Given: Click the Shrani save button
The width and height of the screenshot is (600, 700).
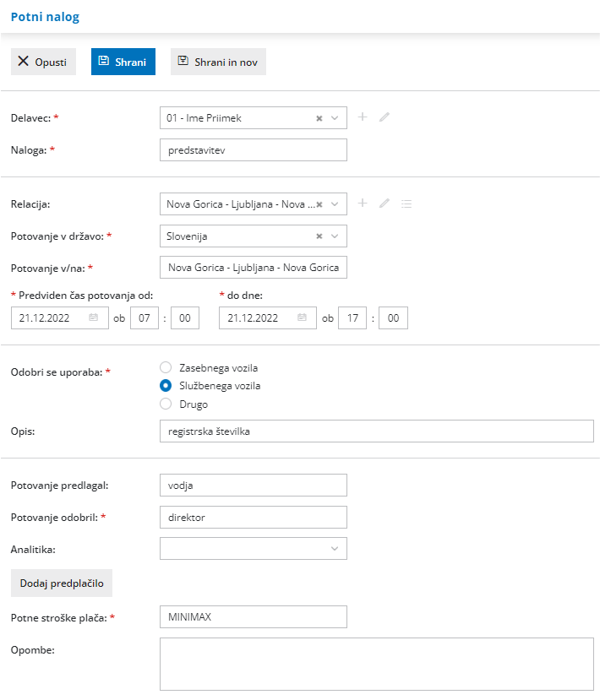Looking at the screenshot, I should pos(123,62).
